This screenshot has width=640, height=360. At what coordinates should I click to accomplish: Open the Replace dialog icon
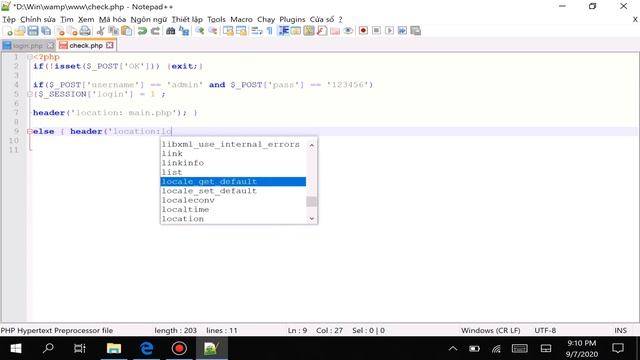click(x=184, y=31)
